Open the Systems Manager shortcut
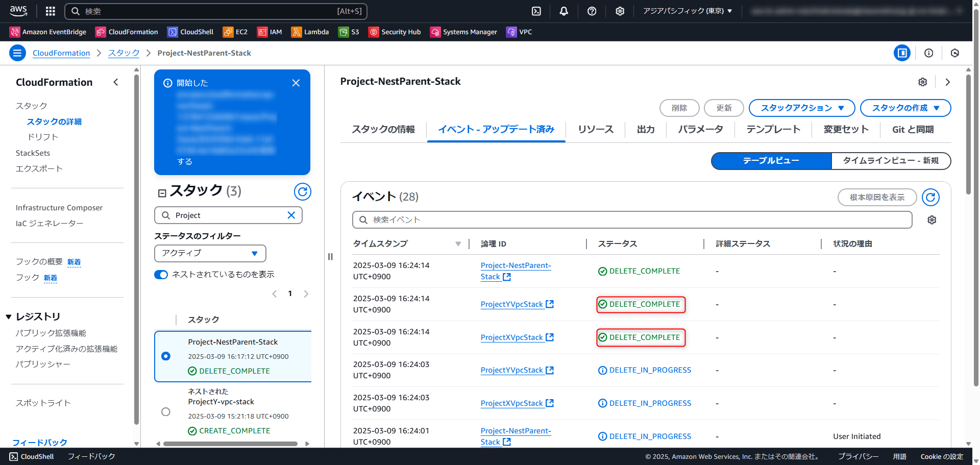The height and width of the screenshot is (465, 980). point(463,32)
